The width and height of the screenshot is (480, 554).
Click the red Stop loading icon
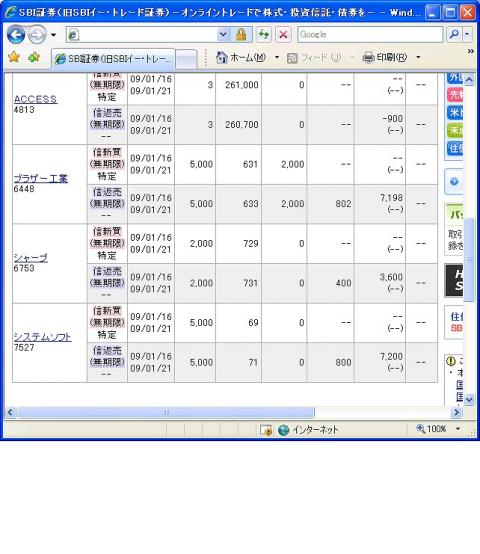[283, 35]
